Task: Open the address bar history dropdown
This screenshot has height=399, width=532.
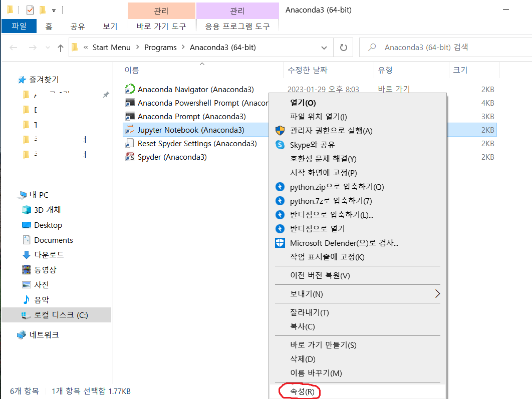Action: point(324,48)
